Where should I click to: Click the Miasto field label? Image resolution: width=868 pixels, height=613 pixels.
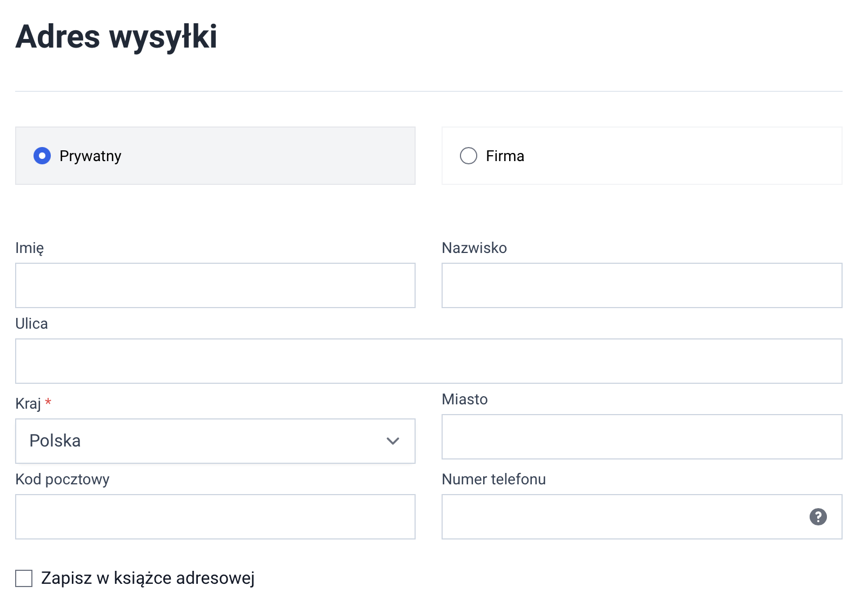click(464, 399)
